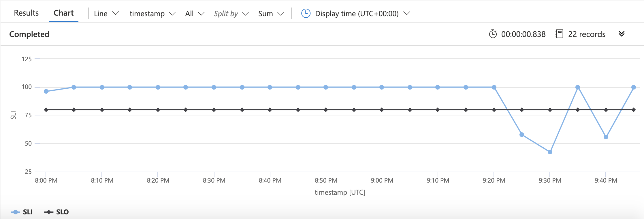Select the Chart tab

coord(64,13)
